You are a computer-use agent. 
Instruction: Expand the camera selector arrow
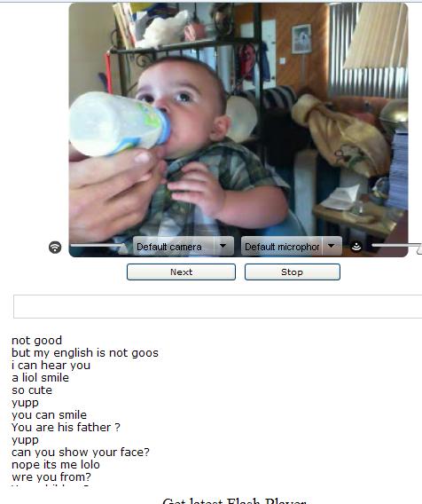223,246
